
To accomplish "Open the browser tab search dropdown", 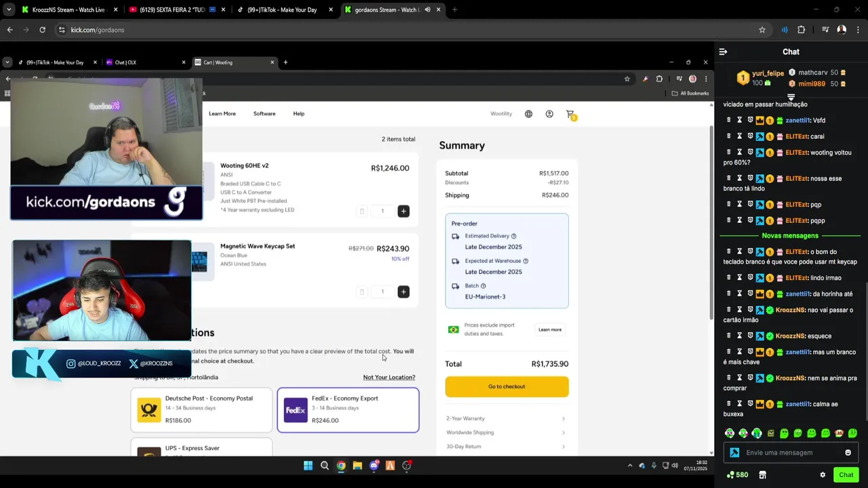I will 9,9.
